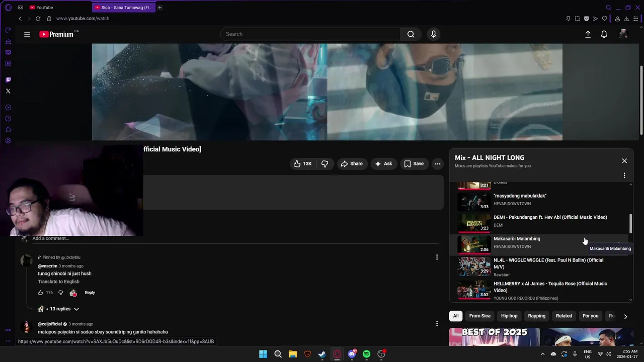Dislike the @vnscrim comment
Screen dimensions: 644x362
click(x=61, y=293)
